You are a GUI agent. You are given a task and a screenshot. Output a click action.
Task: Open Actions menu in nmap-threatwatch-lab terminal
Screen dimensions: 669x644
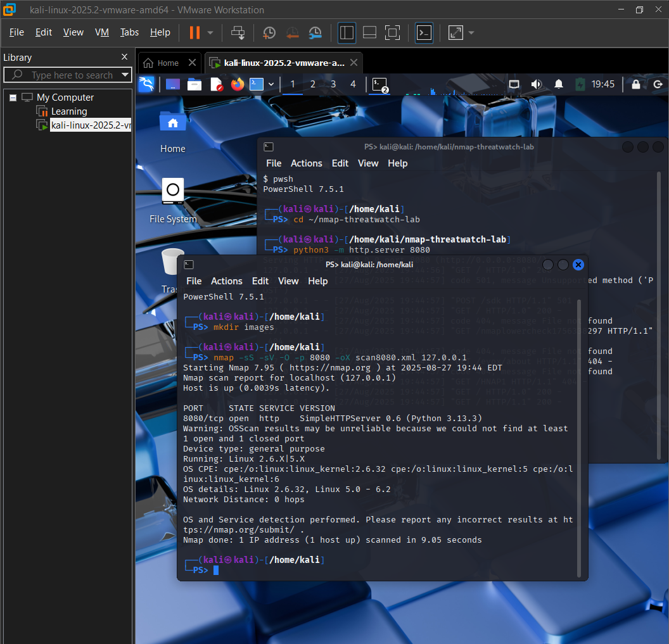click(x=307, y=163)
